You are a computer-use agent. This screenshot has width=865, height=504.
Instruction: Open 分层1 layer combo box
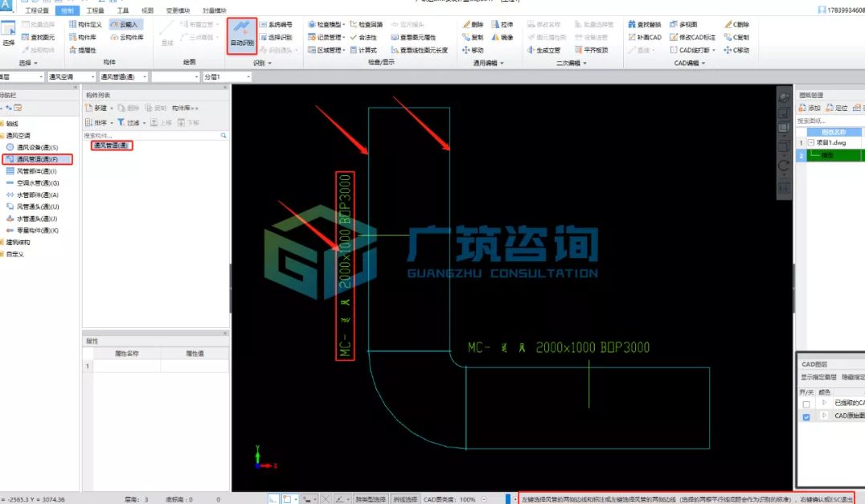click(227, 76)
